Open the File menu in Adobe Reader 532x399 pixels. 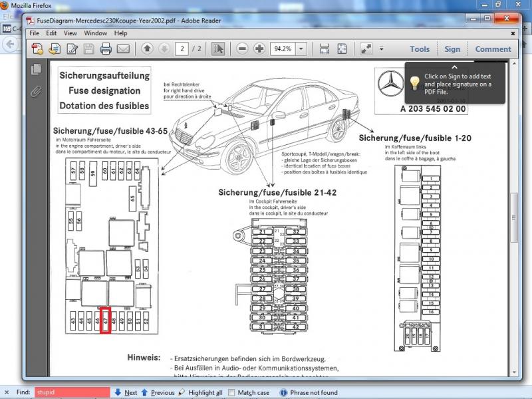click(35, 33)
